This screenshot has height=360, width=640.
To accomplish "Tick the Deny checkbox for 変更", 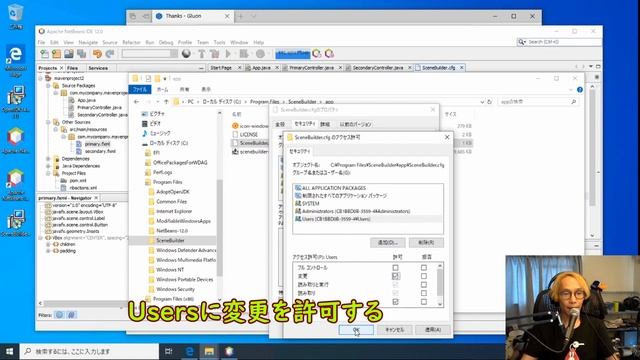I will [x=424, y=276].
